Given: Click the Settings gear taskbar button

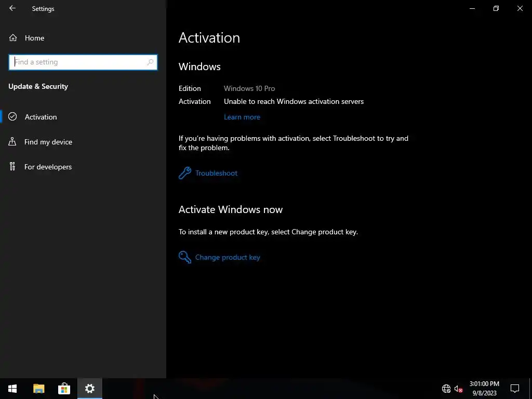Looking at the screenshot, I should click(x=89, y=389).
